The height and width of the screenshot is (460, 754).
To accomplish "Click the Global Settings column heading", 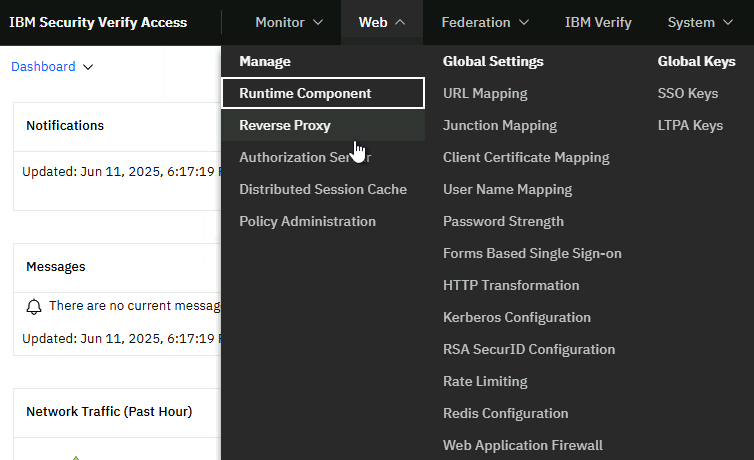I will click(493, 61).
